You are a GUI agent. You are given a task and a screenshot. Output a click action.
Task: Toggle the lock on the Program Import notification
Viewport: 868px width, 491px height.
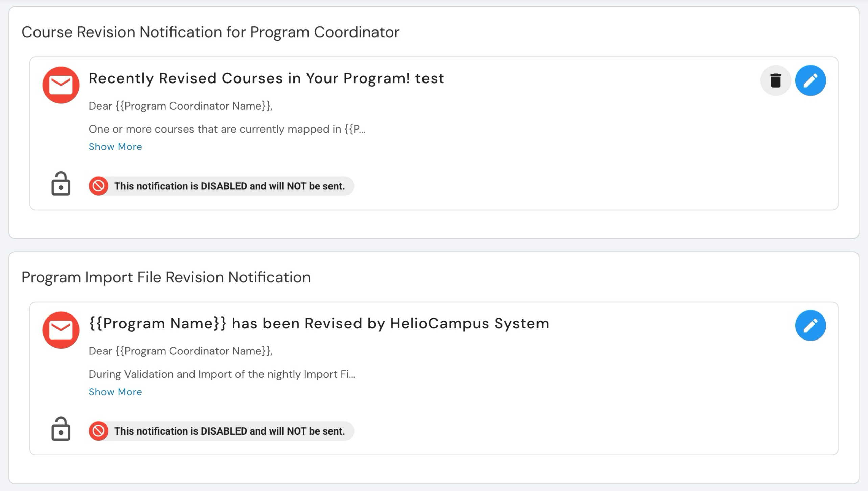point(61,429)
